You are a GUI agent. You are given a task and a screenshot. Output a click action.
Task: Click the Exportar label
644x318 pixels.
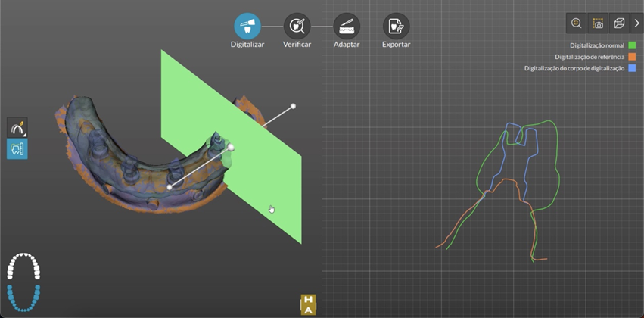pos(396,45)
